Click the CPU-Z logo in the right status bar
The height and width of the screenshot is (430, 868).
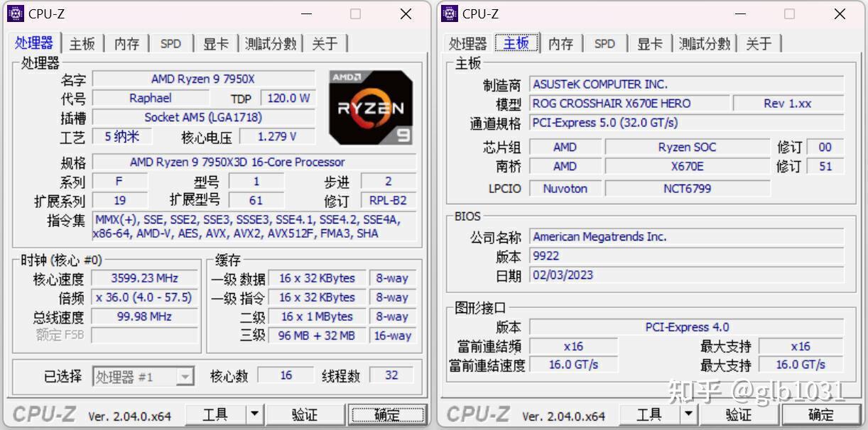coord(478,414)
